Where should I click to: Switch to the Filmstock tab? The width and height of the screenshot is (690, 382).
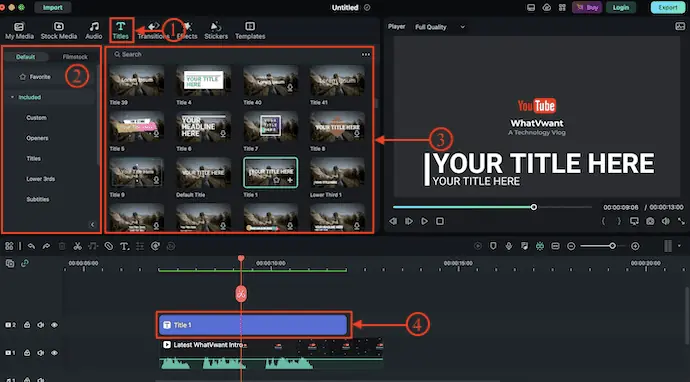[x=75, y=57]
